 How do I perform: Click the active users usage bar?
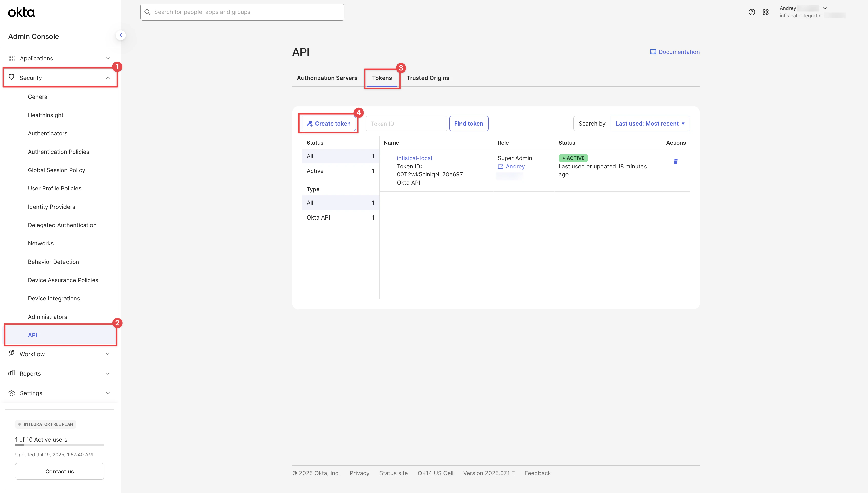(x=60, y=445)
